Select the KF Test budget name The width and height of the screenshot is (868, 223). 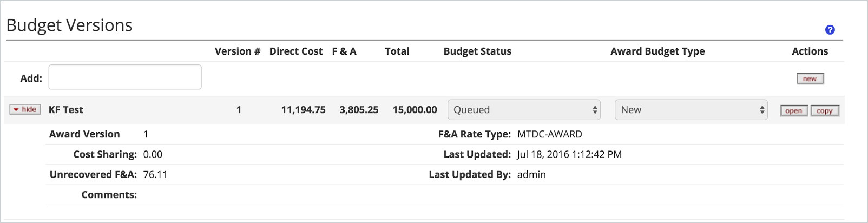66,110
